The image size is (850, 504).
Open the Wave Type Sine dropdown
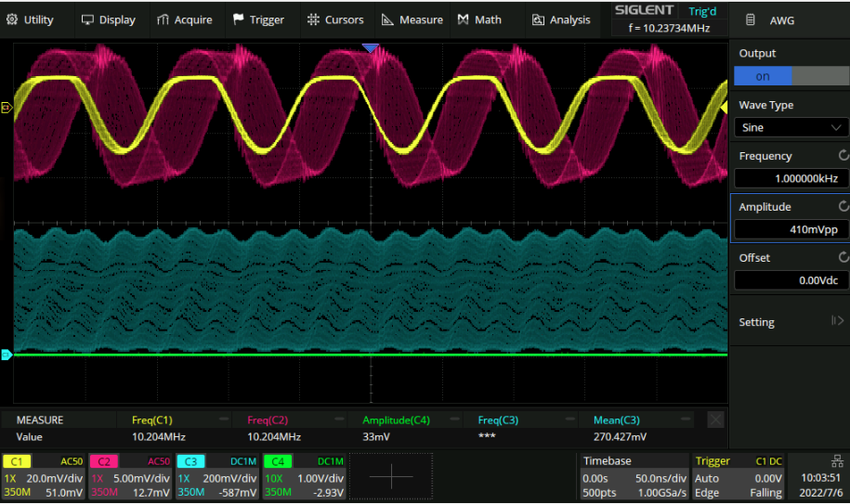click(x=790, y=128)
